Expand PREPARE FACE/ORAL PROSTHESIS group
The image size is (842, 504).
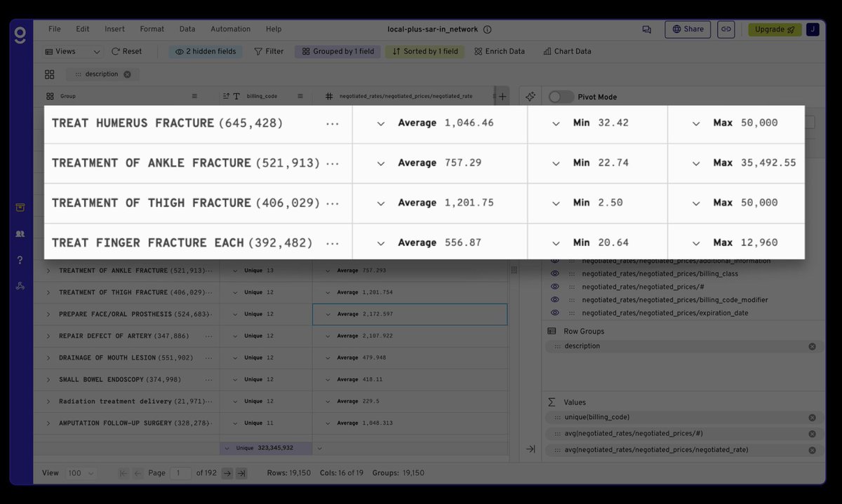pos(48,314)
